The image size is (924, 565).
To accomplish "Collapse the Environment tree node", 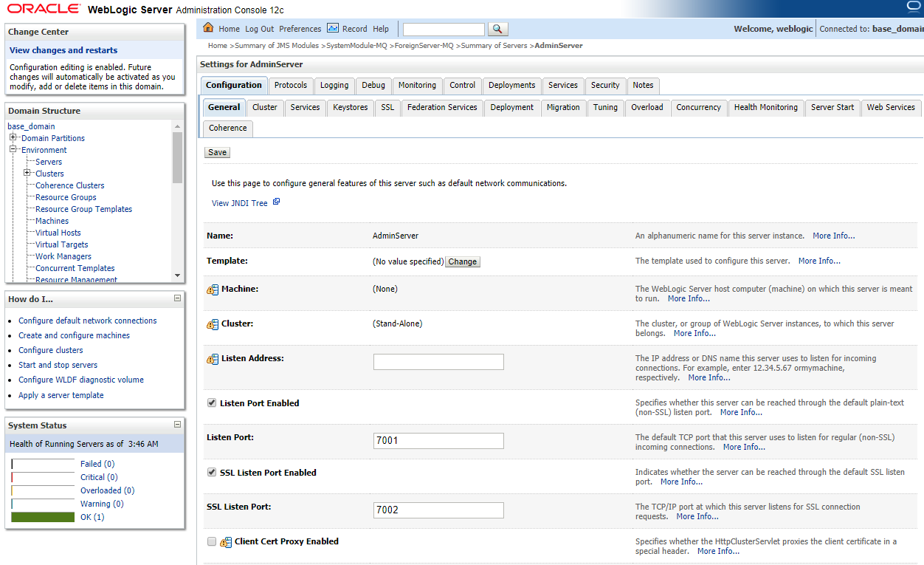I will pyautogui.click(x=13, y=150).
